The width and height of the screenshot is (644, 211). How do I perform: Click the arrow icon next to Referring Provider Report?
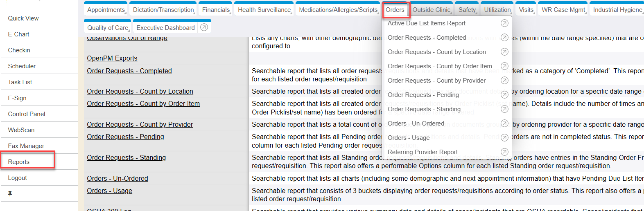[x=504, y=152]
